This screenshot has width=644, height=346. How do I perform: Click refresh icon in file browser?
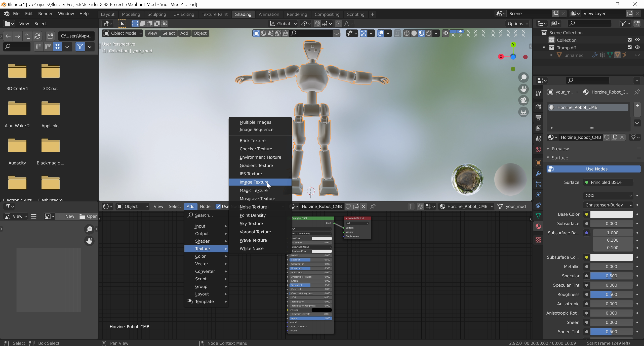coord(37,36)
